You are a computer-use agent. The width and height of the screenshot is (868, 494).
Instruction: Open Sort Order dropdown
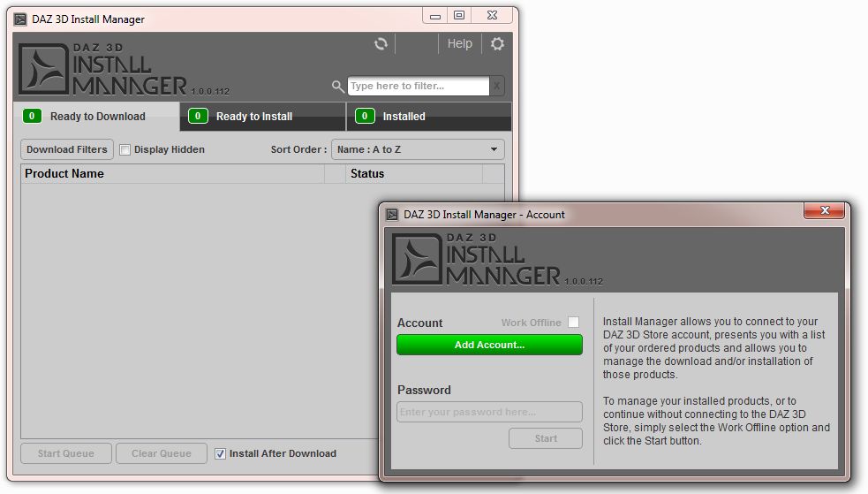pos(418,149)
